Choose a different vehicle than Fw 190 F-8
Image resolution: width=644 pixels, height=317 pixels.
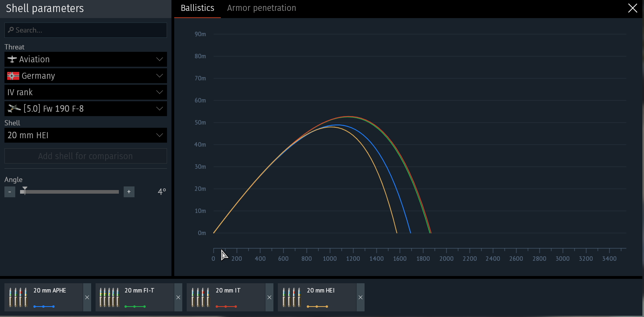point(86,109)
